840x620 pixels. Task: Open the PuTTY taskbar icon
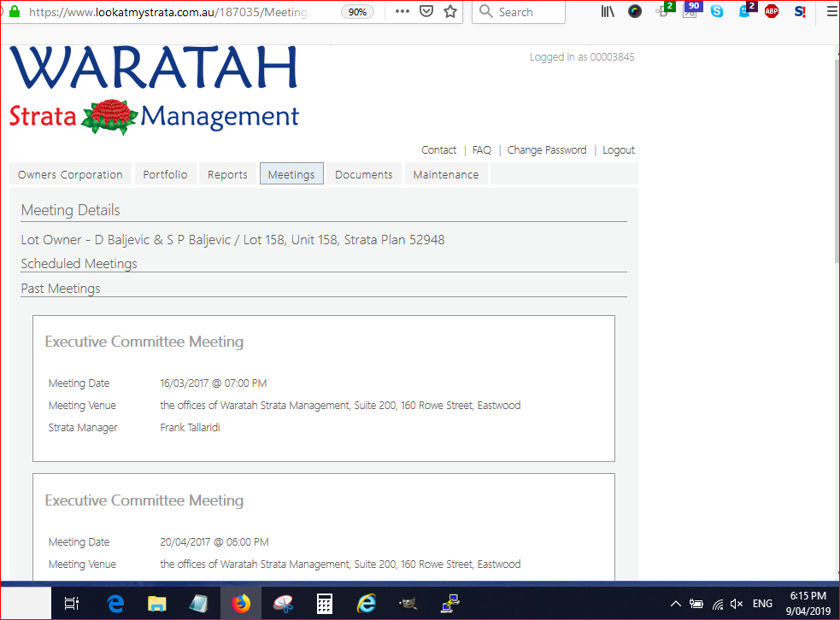pyautogui.click(x=450, y=604)
